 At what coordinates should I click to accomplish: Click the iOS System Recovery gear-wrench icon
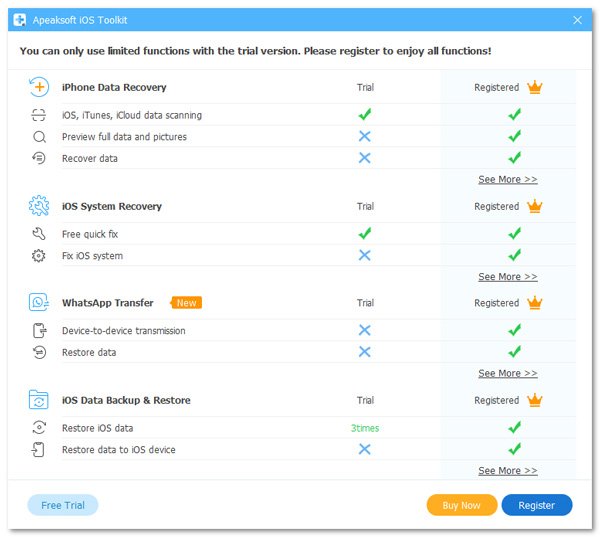click(x=39, y=206)
